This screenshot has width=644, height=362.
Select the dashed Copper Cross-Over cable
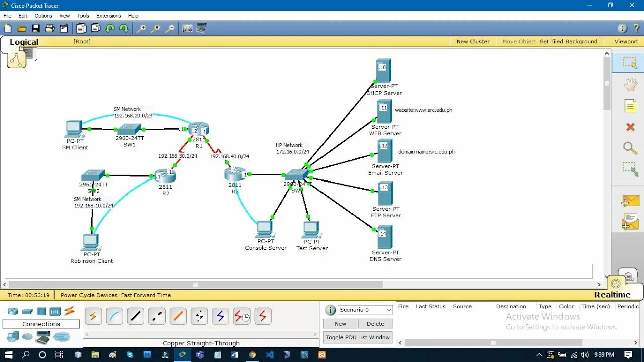[x=156, y=316]
